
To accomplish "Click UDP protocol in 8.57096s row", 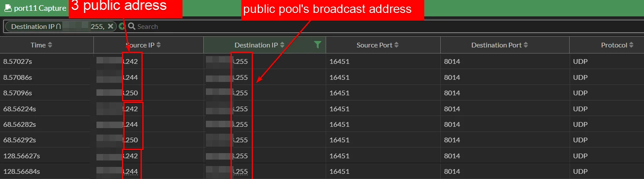I will [x=580, y=93].
